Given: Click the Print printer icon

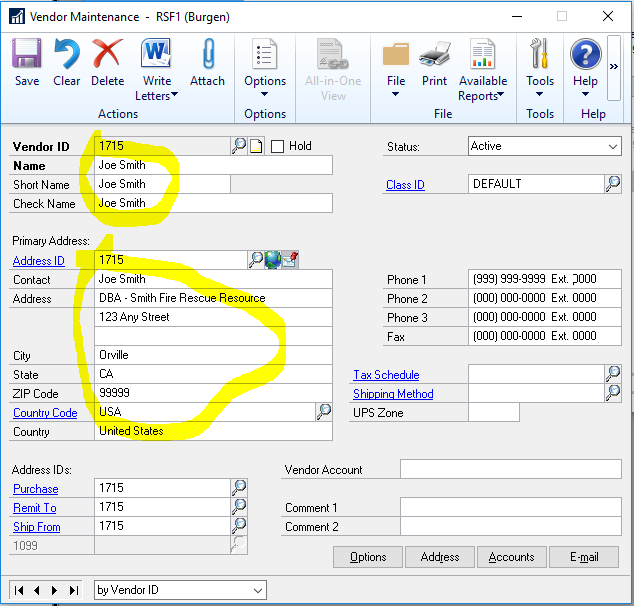Looking at the screenshot, I should 434,61.
